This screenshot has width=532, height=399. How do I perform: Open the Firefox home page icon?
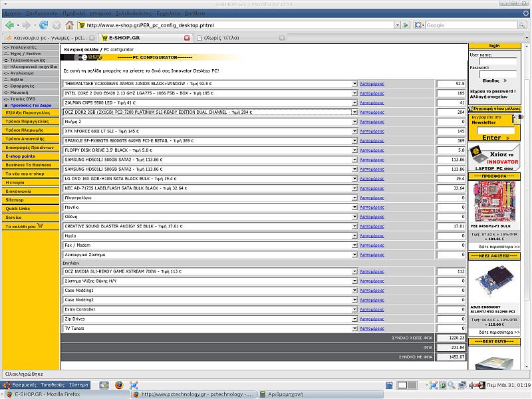(x=70, y=25)
